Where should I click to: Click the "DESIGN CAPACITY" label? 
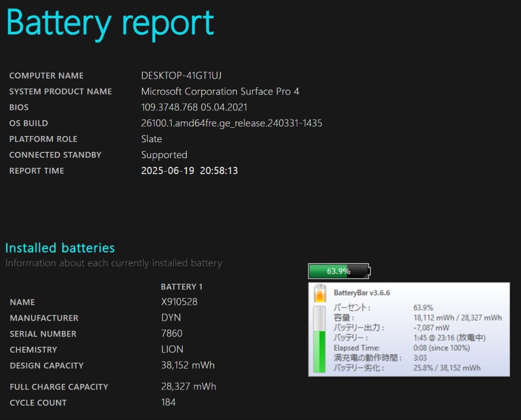(46, 366)
